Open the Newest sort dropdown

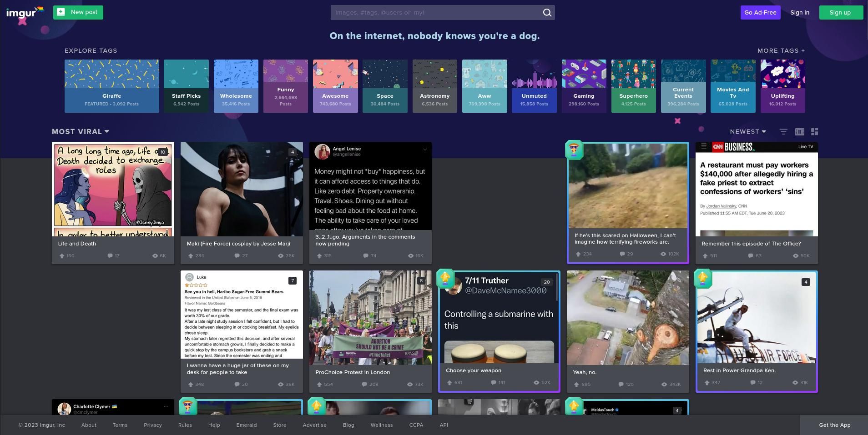(x=748, y=132)
